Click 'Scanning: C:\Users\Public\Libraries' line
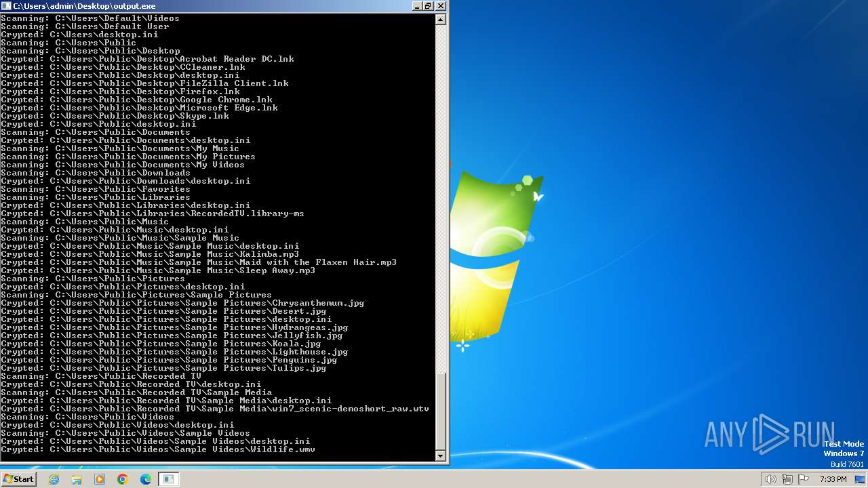 (x=96, y=197)
